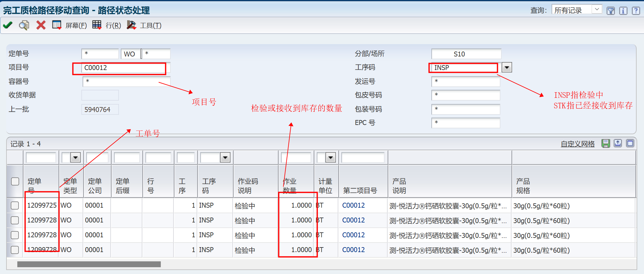Open C00012 link in first row
Image resolution: width=644 pixels, height=274 pixels.
tap(353, 205)
